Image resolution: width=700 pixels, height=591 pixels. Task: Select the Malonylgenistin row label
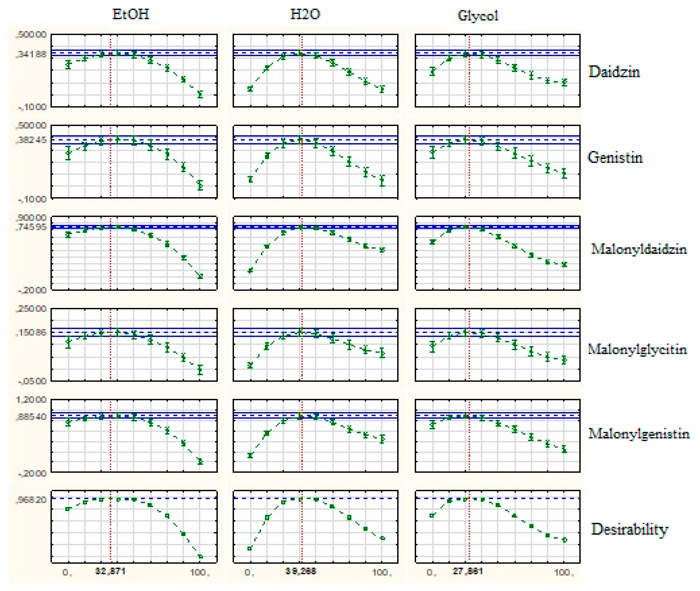click(639, 433)
